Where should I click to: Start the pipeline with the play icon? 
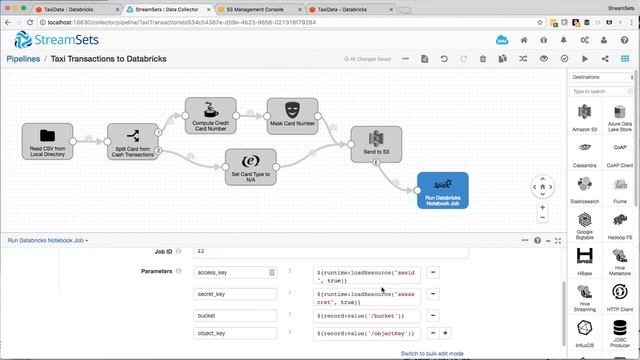click(x=584, y=59)
